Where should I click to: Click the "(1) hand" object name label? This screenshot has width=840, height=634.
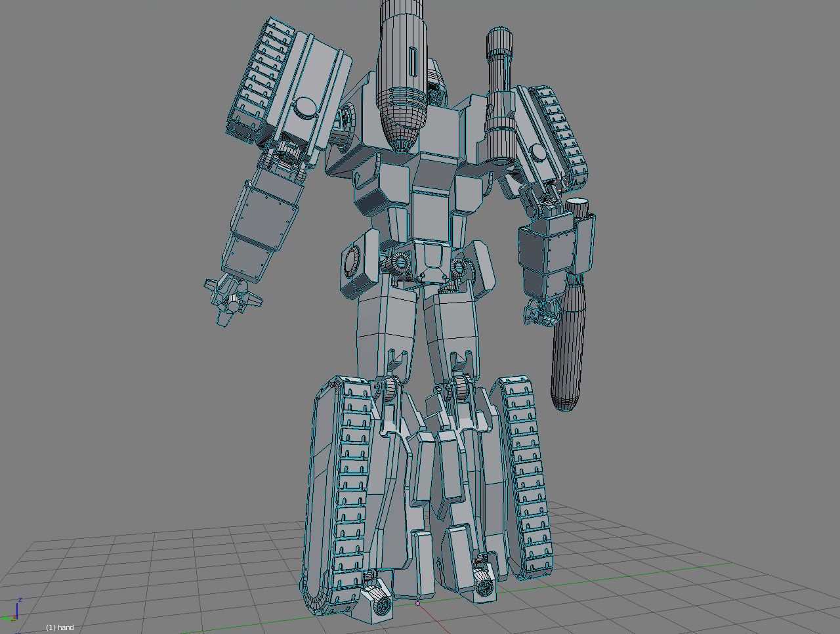[60, 627]
